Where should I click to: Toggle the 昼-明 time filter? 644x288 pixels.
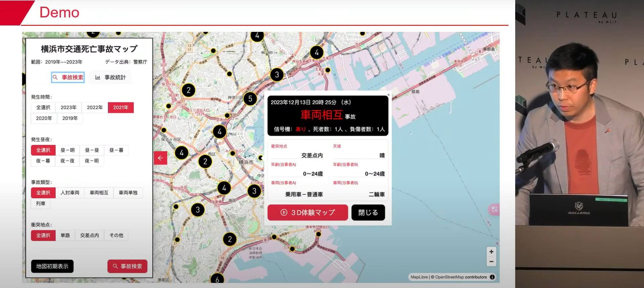pyautogui.click(x=67, y=150)
